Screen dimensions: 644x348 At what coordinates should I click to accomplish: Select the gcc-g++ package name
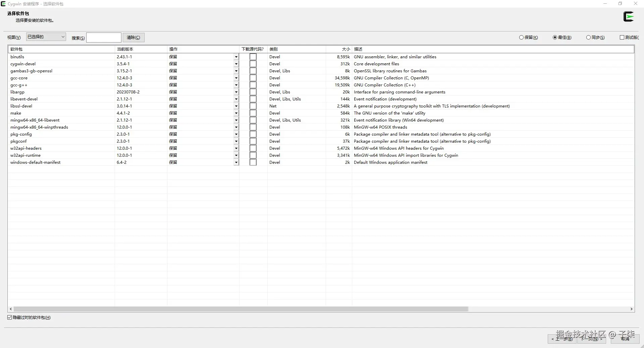pos(19,85)
